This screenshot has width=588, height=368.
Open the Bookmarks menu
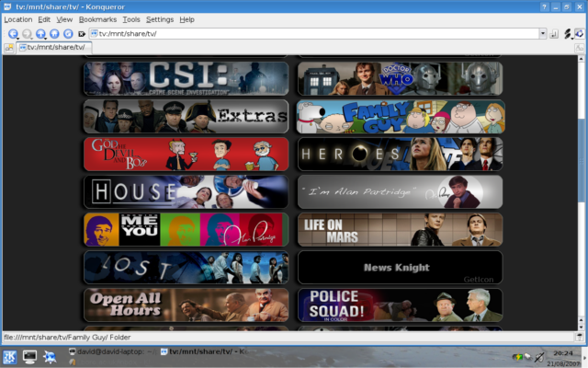pos(97,19)
